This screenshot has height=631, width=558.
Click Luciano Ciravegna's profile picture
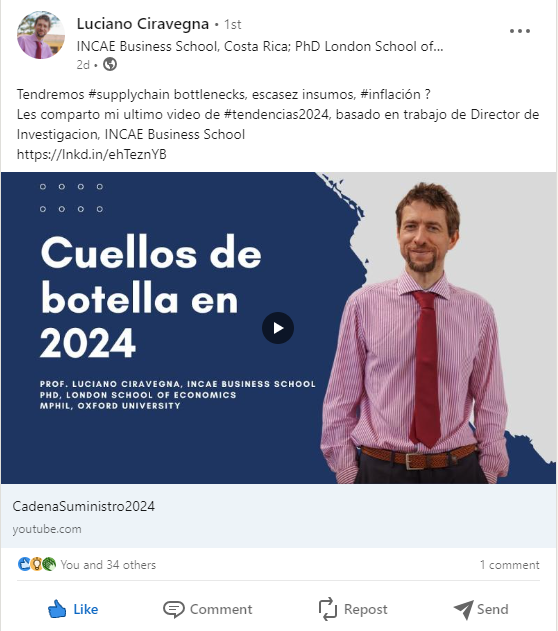41,35
